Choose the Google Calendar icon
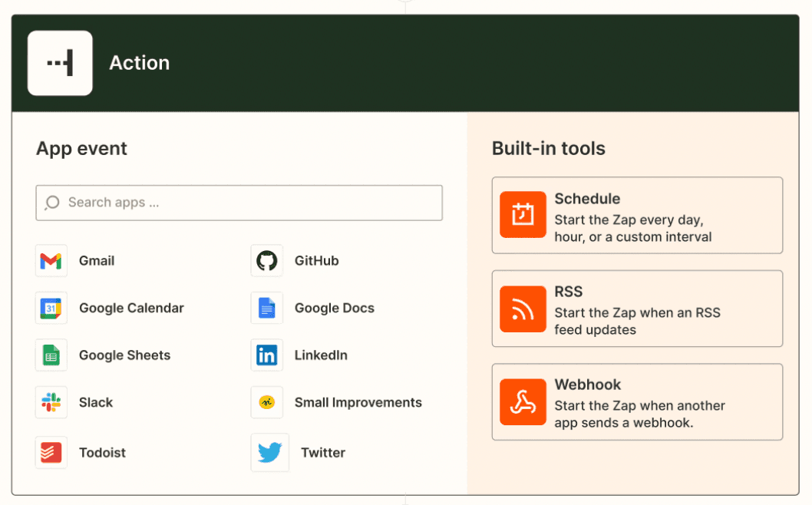The image size is (812, 505). (x=51, y=308)
